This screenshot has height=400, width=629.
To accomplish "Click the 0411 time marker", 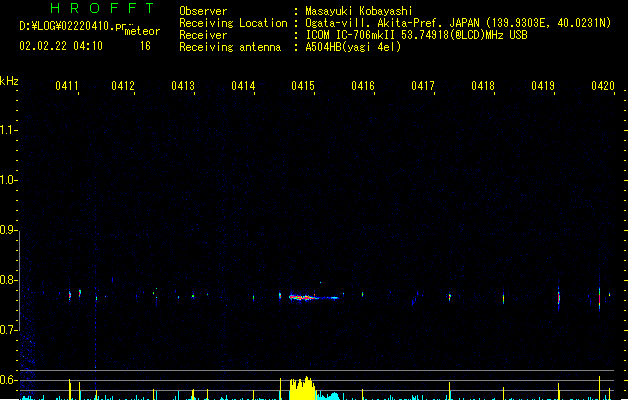I will pos(67,86).
